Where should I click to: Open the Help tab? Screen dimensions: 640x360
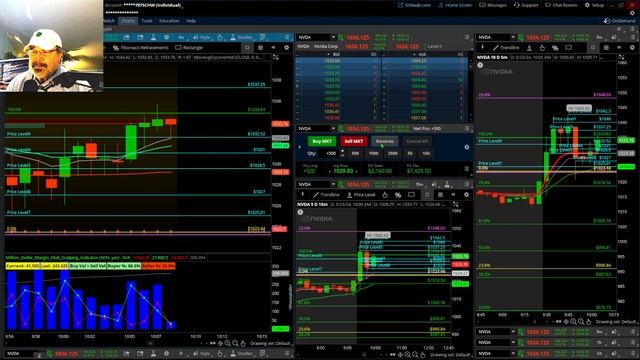[191, 20]
